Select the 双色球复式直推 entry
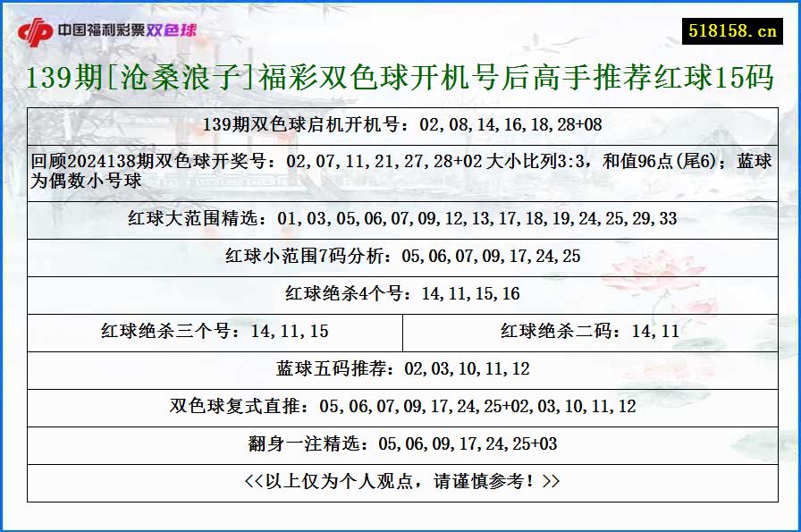The height and width of the screenshot is (532, 801). click(x=400, y=406)
